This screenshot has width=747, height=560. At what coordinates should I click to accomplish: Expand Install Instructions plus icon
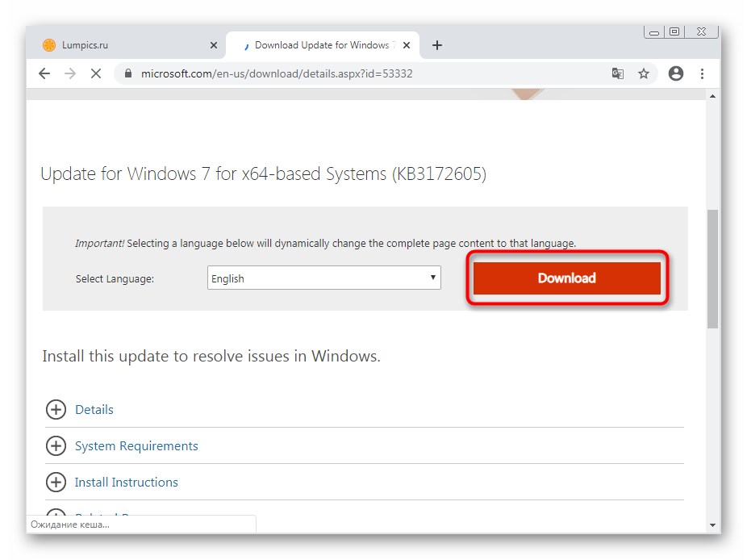tap(56, 483)
